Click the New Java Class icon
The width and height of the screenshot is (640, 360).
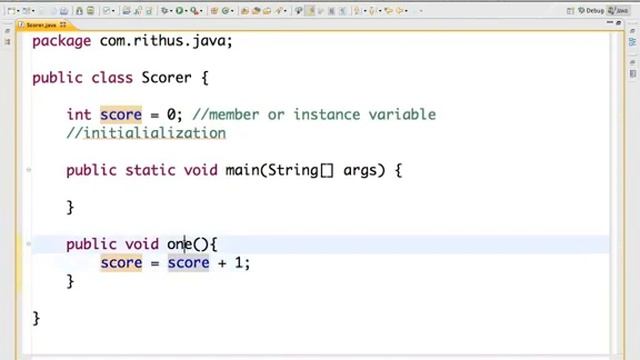click(225, 11)
